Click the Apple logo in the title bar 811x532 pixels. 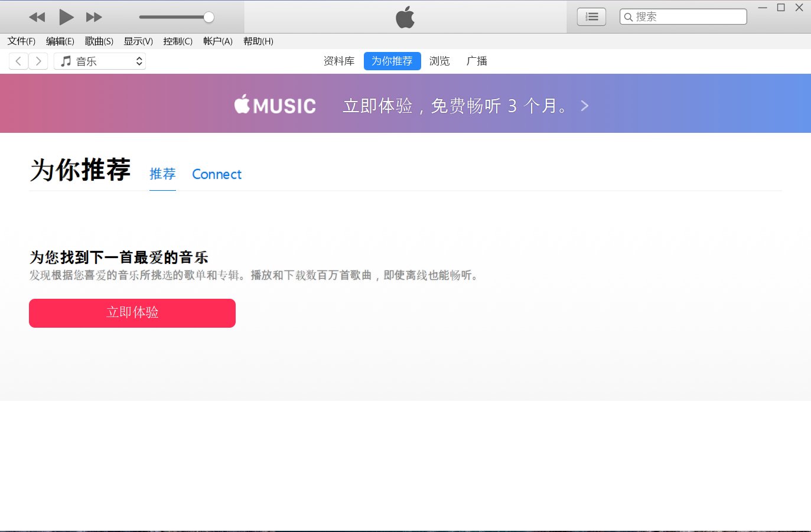[405, 17]
